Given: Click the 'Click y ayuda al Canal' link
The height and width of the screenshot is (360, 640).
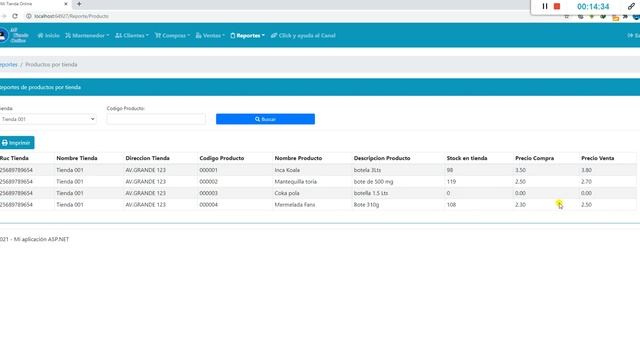Looking at the screenshot, I should tap(303, 36).
